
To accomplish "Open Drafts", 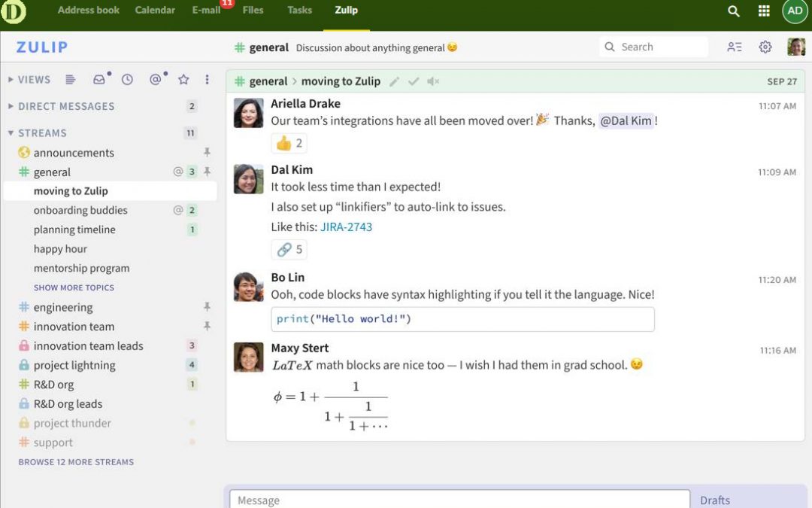I will 715,500.
